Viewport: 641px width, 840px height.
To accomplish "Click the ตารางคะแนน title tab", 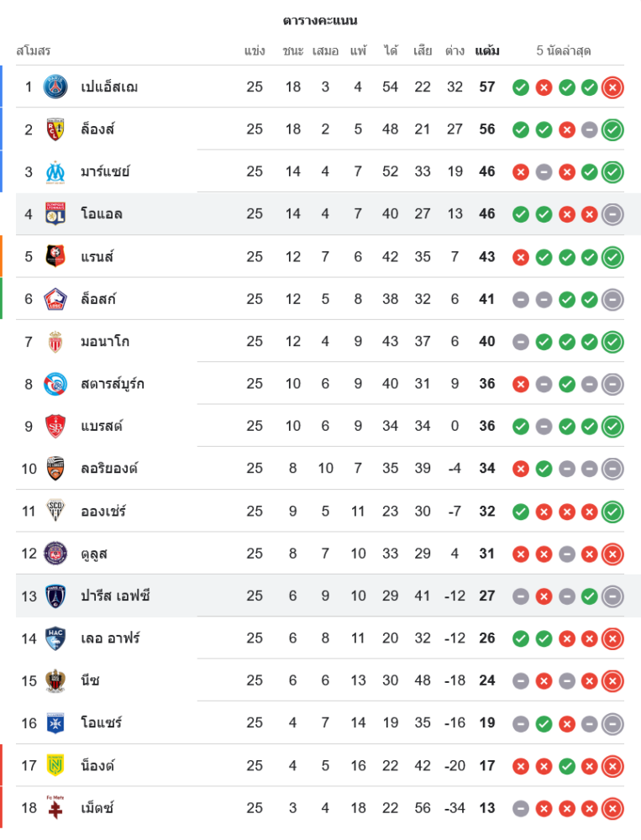I will (x=320, y=20).
